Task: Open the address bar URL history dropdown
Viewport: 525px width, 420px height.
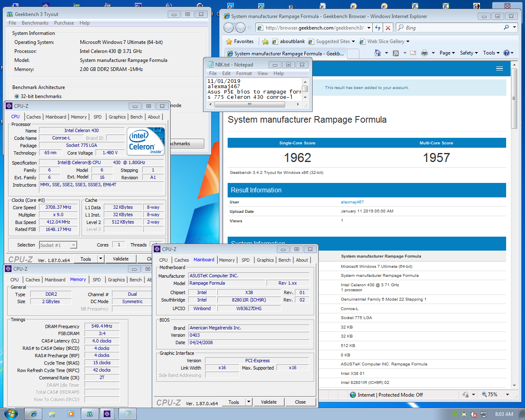Action: pos(369,27)
